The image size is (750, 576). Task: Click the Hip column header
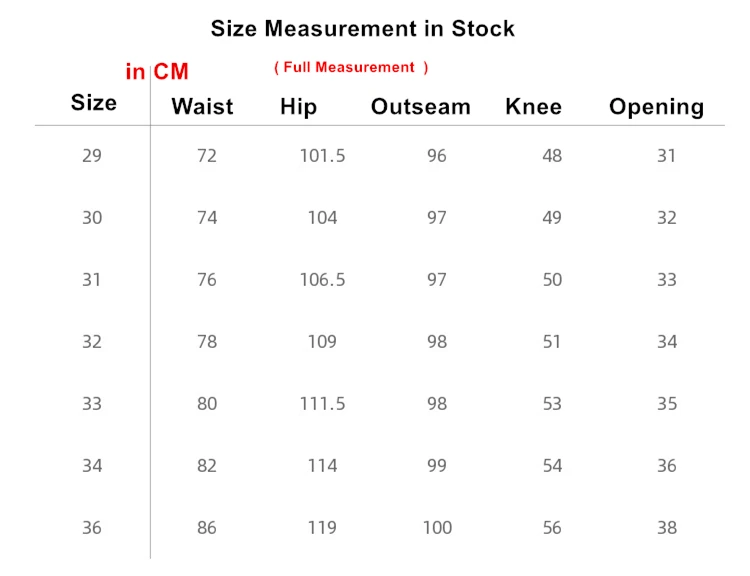(298, 107)
